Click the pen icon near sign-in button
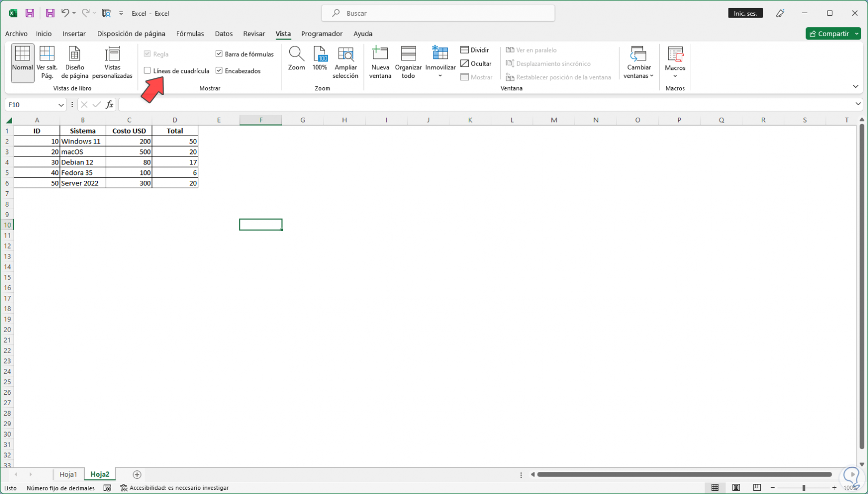868x494 pixels. (780, 13)
